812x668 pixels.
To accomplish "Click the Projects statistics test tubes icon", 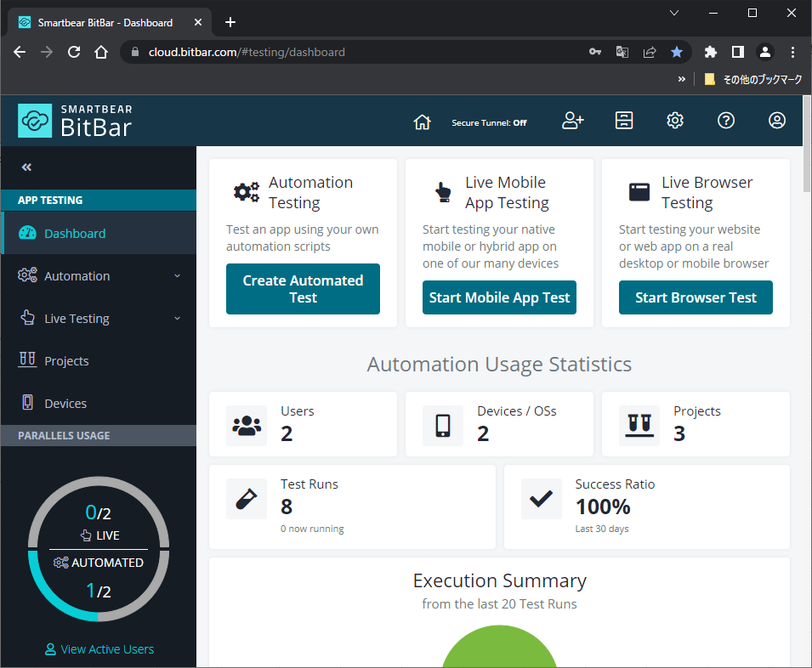I will click(639, 425).
